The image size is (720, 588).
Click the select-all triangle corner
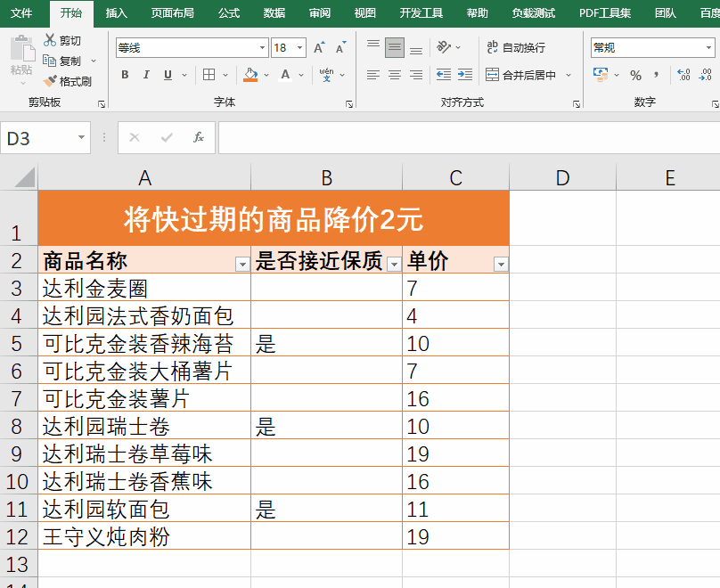coord(24,177)
